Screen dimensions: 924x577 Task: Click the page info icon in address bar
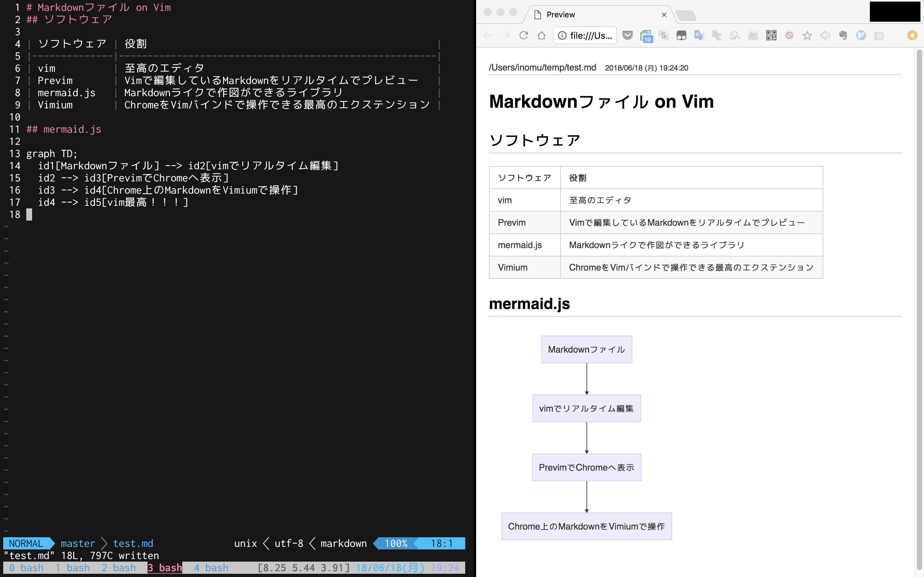pyautogui.click(x=562, y=35)
